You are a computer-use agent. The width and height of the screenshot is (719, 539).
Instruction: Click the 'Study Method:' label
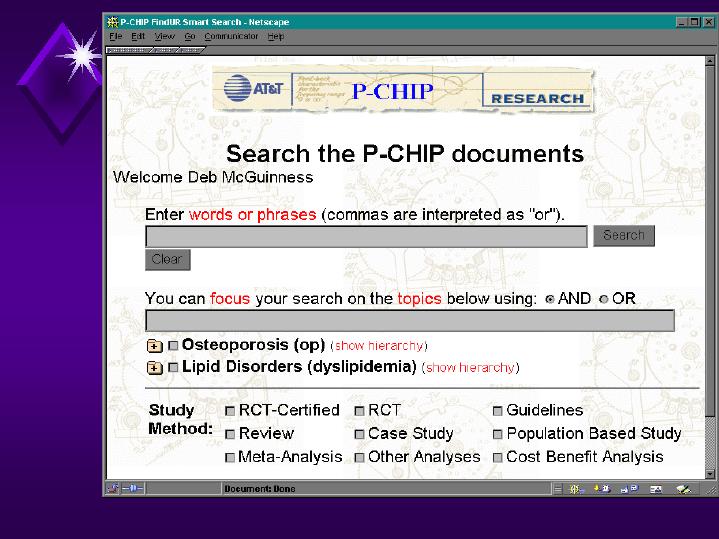pyautogui.click(x=180, y=419)
